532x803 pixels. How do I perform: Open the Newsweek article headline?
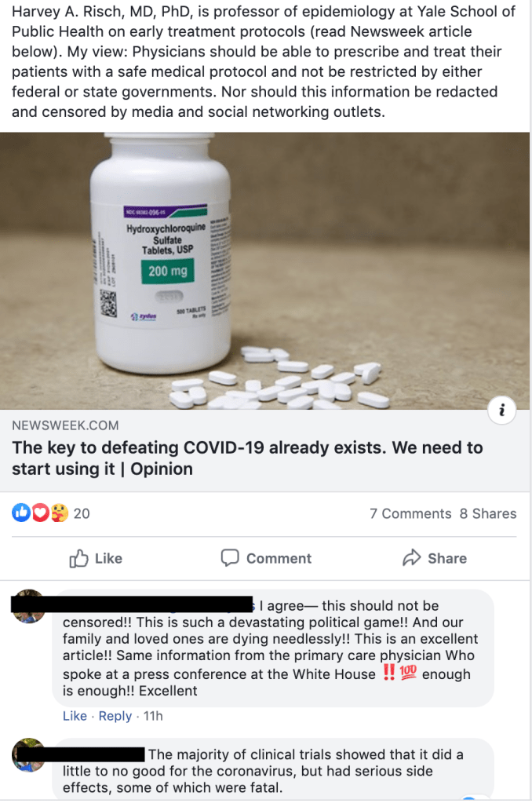[247, 458]
